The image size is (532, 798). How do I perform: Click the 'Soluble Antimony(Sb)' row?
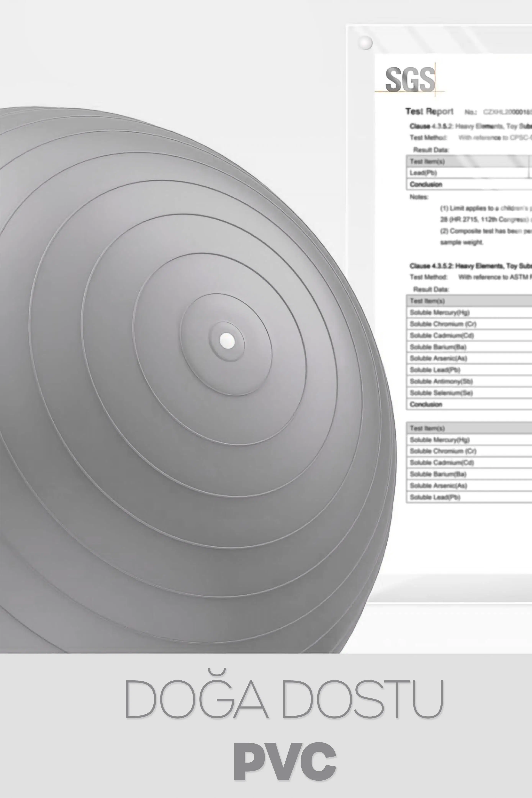pyautogui.click(x=441, y=381)
